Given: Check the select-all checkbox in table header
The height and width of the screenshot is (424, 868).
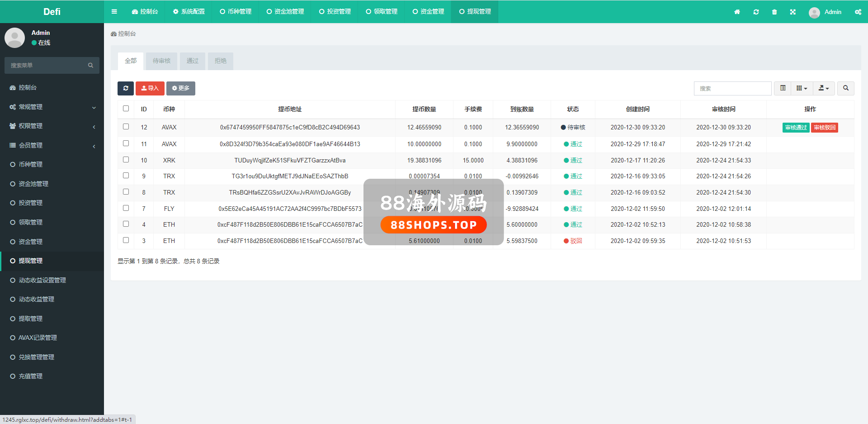Looking at the screenshot, I should [x=126, y=109].
